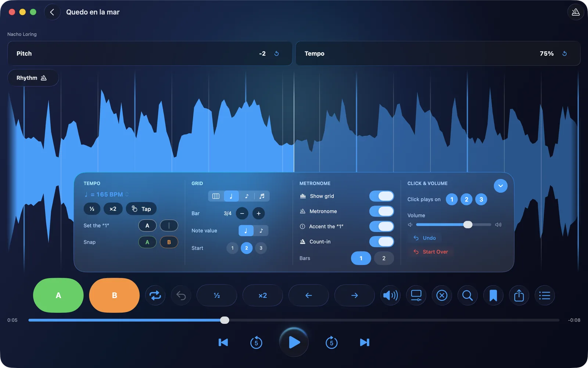This screenshot has width=588, height=368.
Task: Tap the tempo with the Tap button
Action: point(141,209)
